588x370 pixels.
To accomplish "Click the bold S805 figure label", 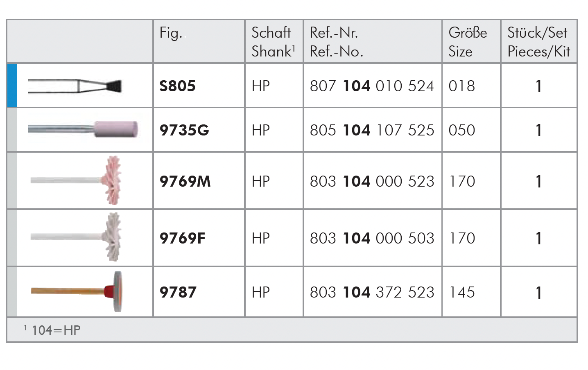I will 177,86.
